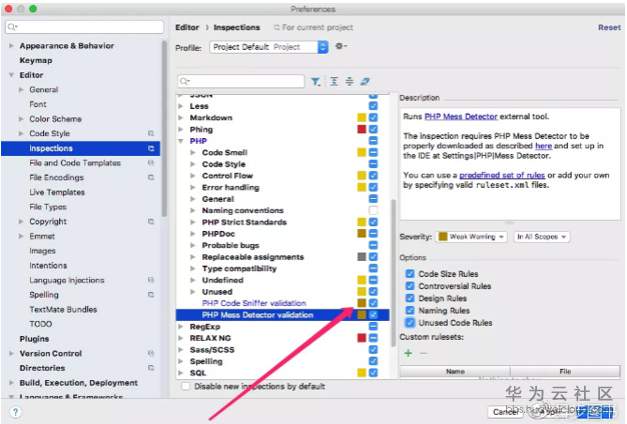Image resolution: width=627 pixels, height=424 pixels.
Task: Open the Profile Project Default dropdown
Action: coord(269,47)
